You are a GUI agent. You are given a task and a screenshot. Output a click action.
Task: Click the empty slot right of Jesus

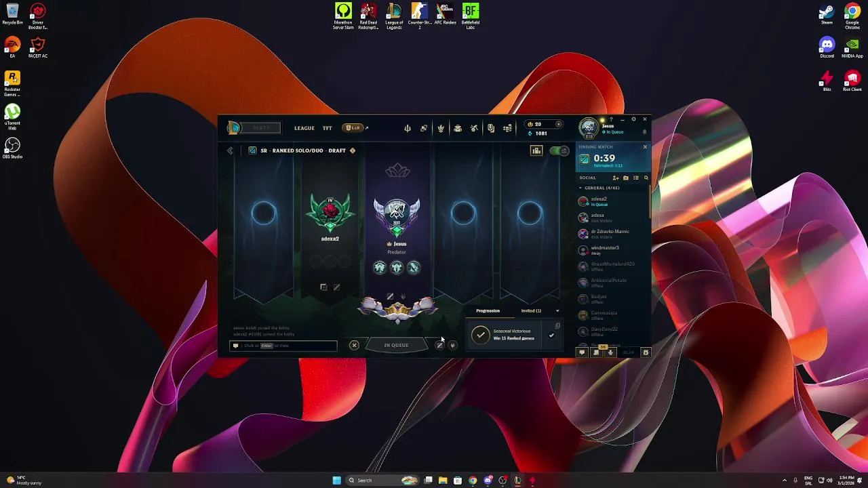[463, 213]
